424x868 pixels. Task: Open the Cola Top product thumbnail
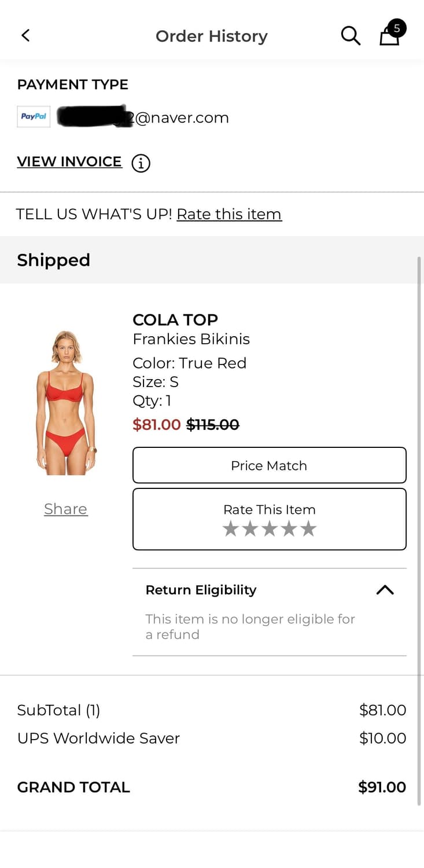(66, 403)
